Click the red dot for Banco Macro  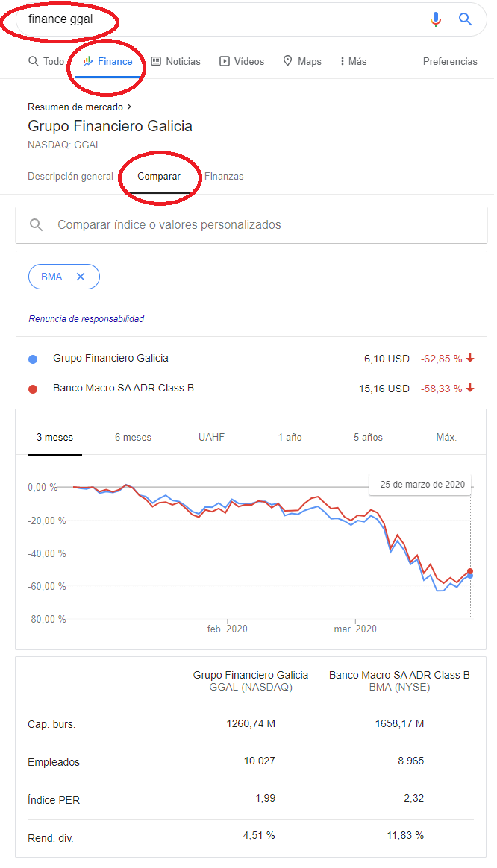click(33, 389)
